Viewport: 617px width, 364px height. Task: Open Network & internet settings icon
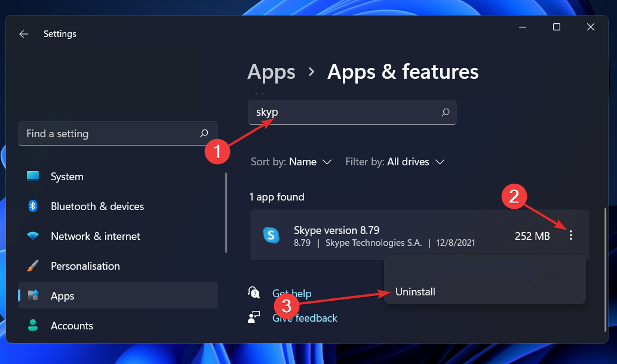33,236
